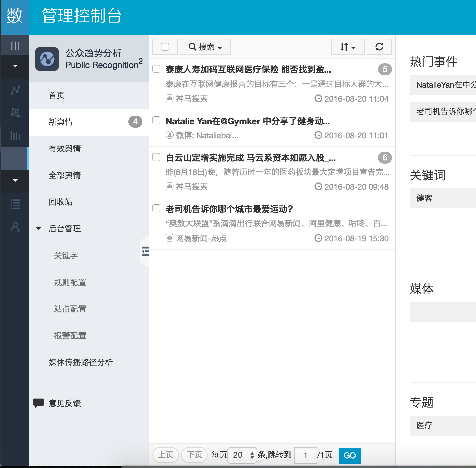
Task: Click the 6 count badge on 白云山 article
Action: coord(385,158)
